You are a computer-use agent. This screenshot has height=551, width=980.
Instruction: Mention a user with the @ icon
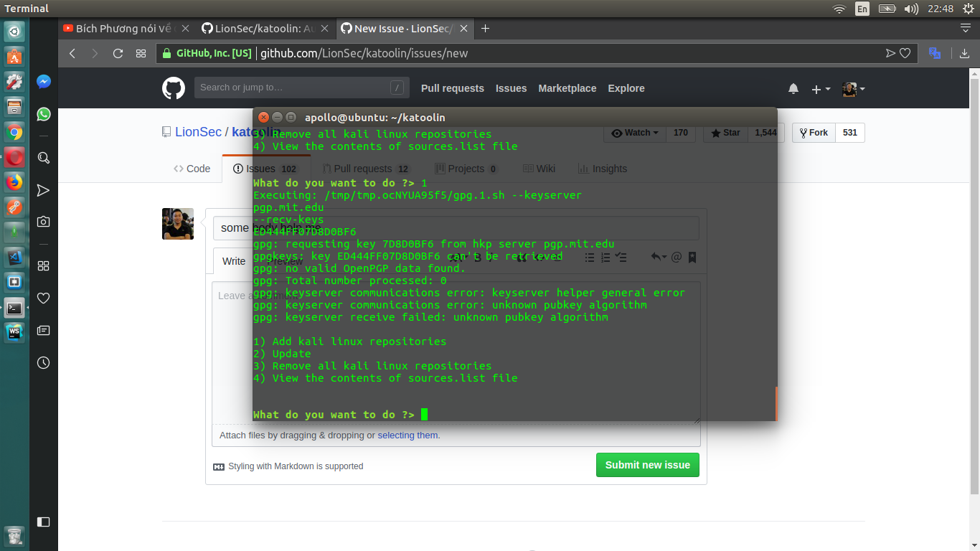point(676,257)
